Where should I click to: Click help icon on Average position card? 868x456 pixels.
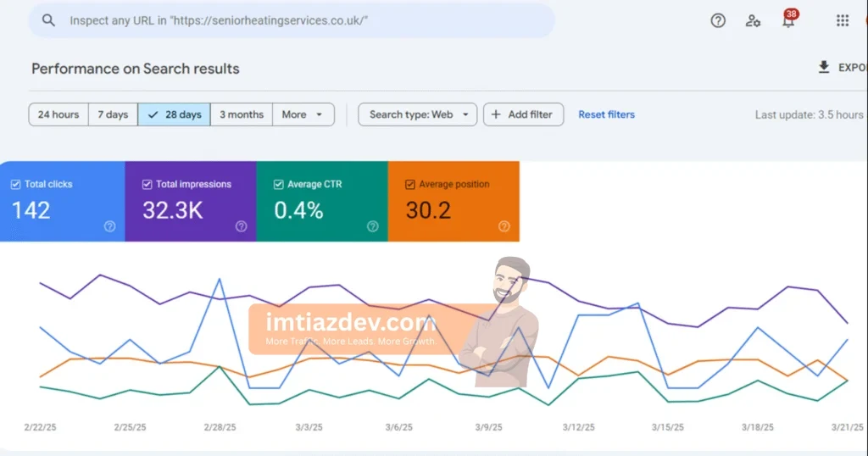(x=504, y=226)
